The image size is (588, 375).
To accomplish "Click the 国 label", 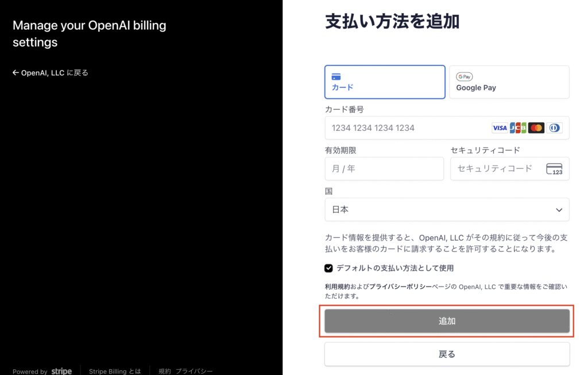I will (329, 191).
